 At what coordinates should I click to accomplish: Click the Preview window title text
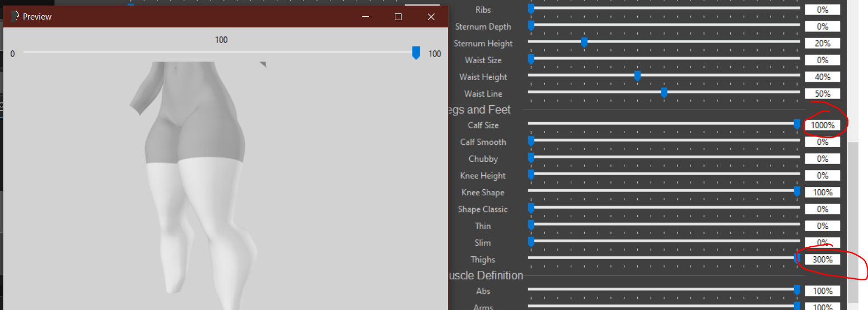(x=37, y=17)
